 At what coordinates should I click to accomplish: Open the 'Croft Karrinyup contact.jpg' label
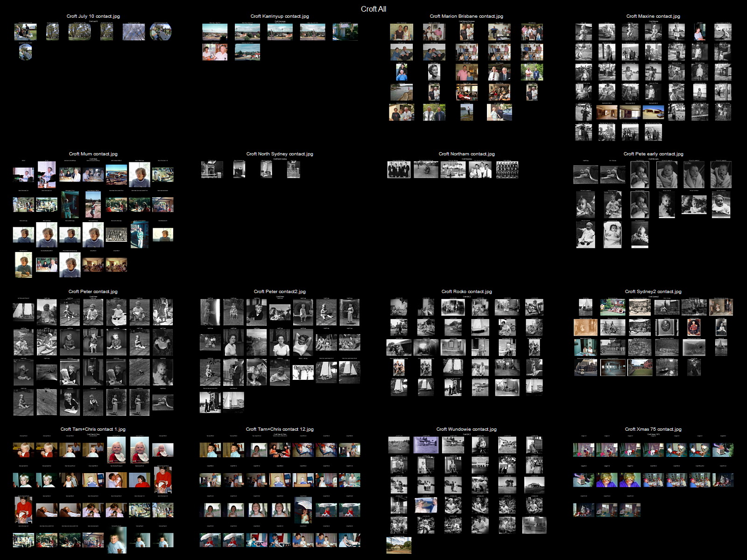pyautogui.click(x=280, y=16)
